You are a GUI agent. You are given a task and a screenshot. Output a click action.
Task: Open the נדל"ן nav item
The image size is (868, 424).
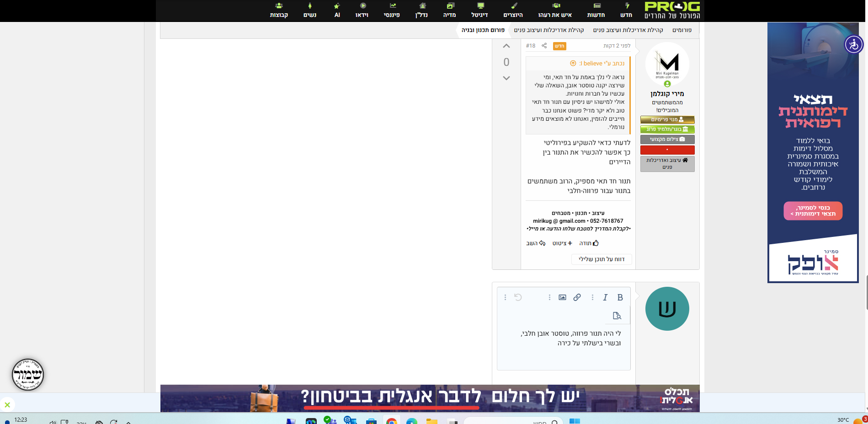[421, 11]
